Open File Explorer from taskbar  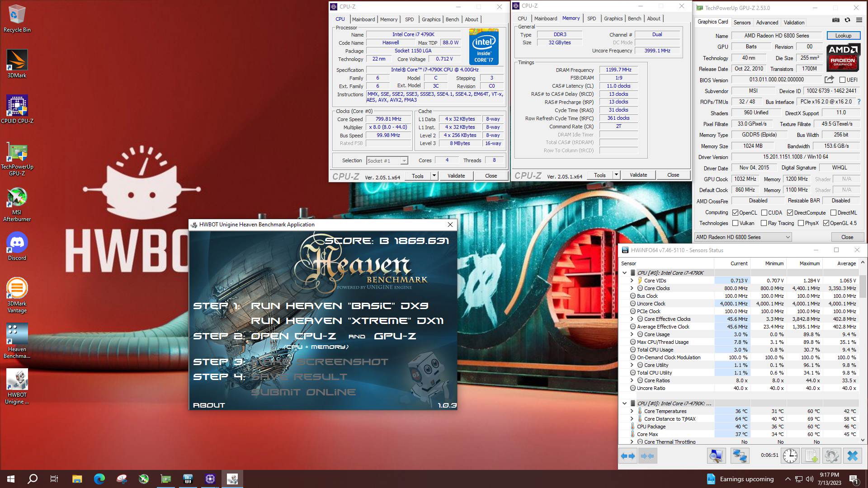click(x=77, y=479)
